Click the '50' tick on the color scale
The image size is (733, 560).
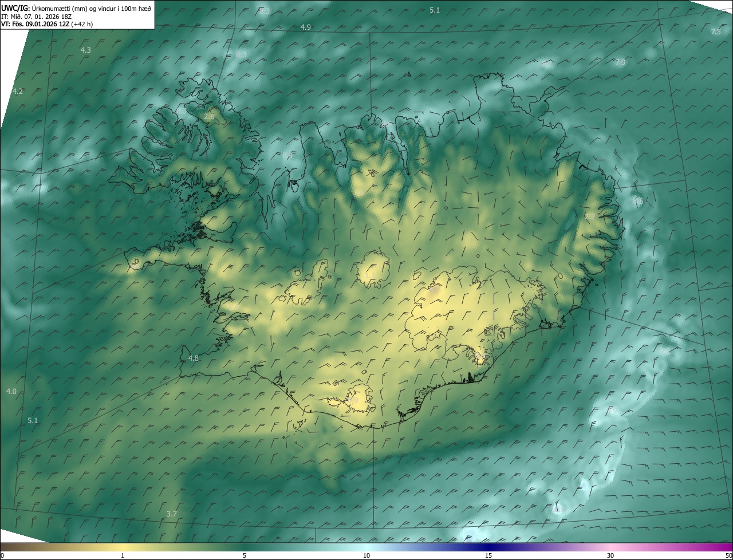[x=728, y=556]
